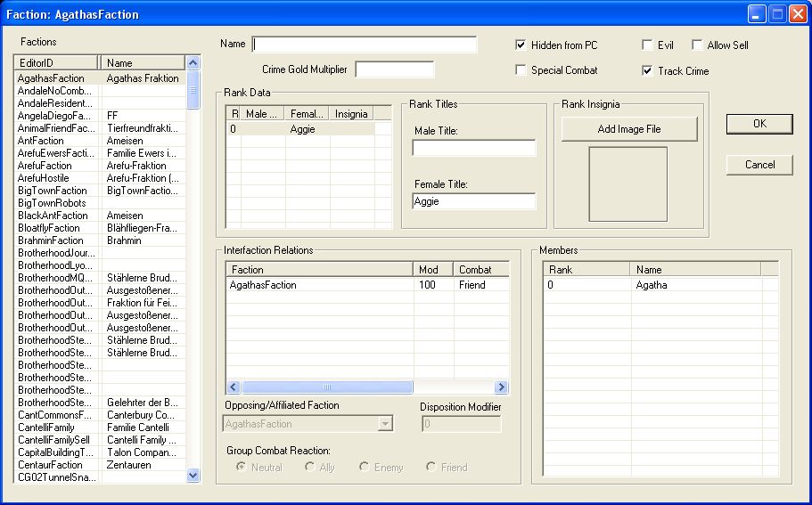Enable the Evil checkbox
This screenshot has height=505, width=812.
click(647, 45)
